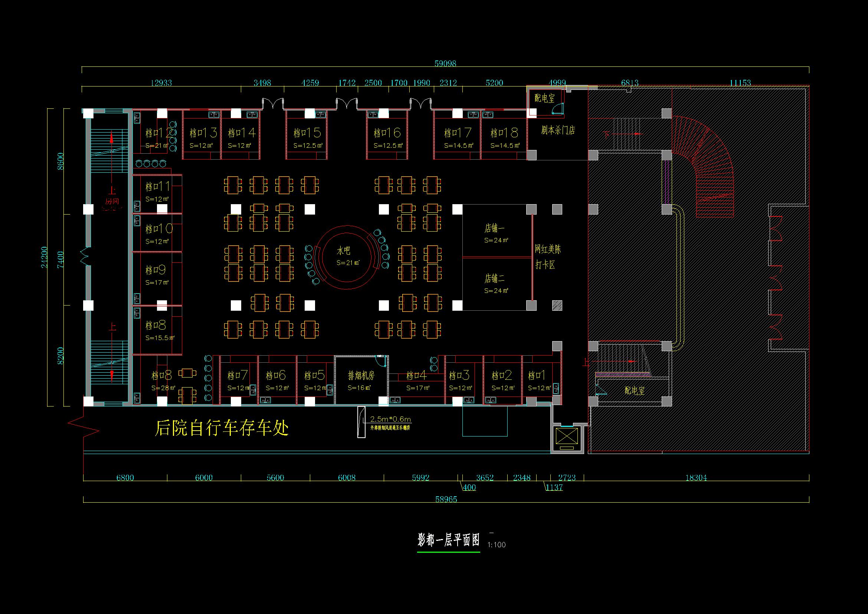The image size is (868, 614).
Task: Click the S=28㎡ area text
Action: [x=163, y=388]
